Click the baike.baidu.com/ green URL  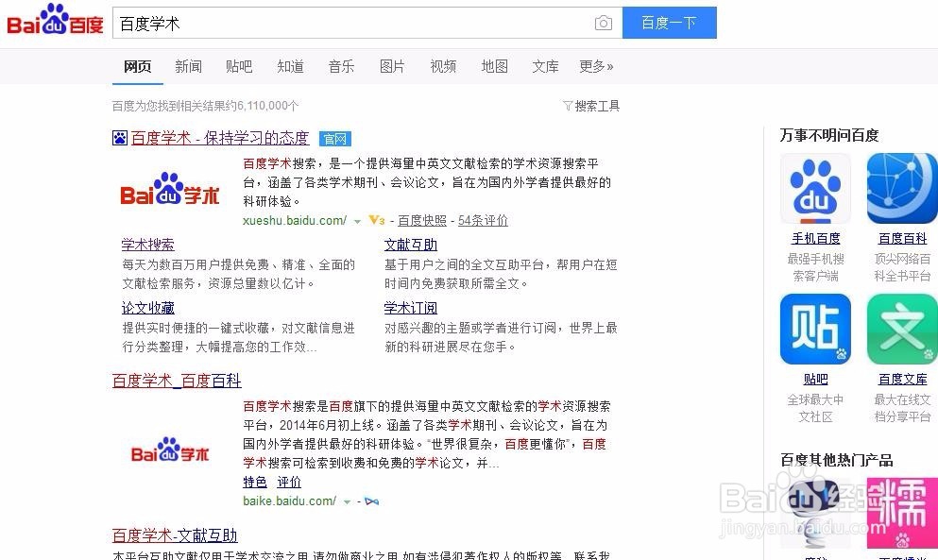[290, 501]
